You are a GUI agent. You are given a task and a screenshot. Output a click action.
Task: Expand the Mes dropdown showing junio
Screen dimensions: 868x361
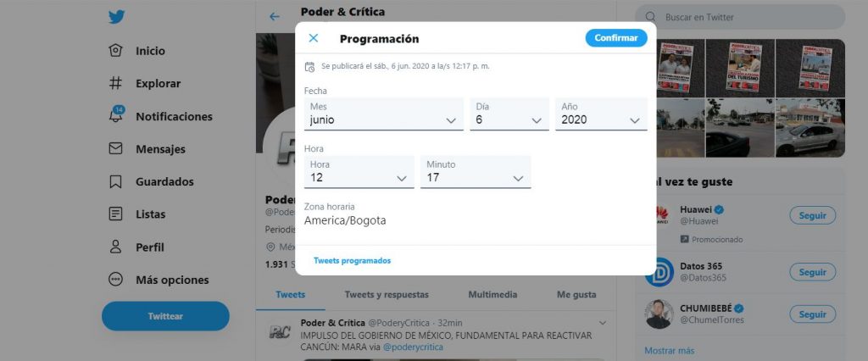pyautogui.click(x=384, y=114)
